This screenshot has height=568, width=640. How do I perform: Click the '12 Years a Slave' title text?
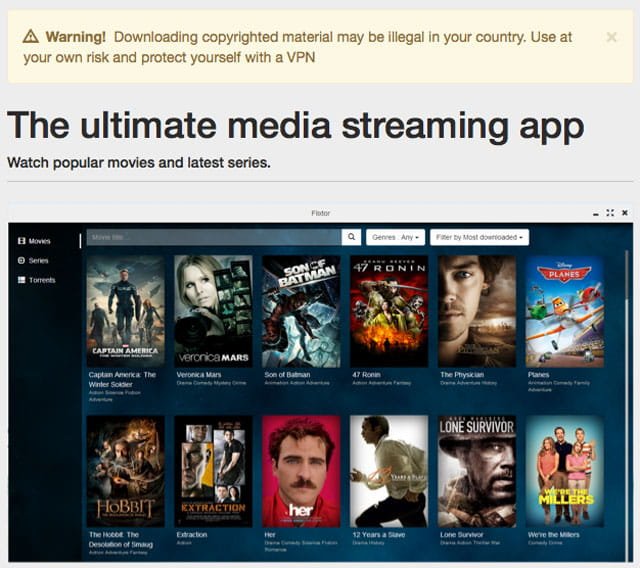tap(379, 535)
